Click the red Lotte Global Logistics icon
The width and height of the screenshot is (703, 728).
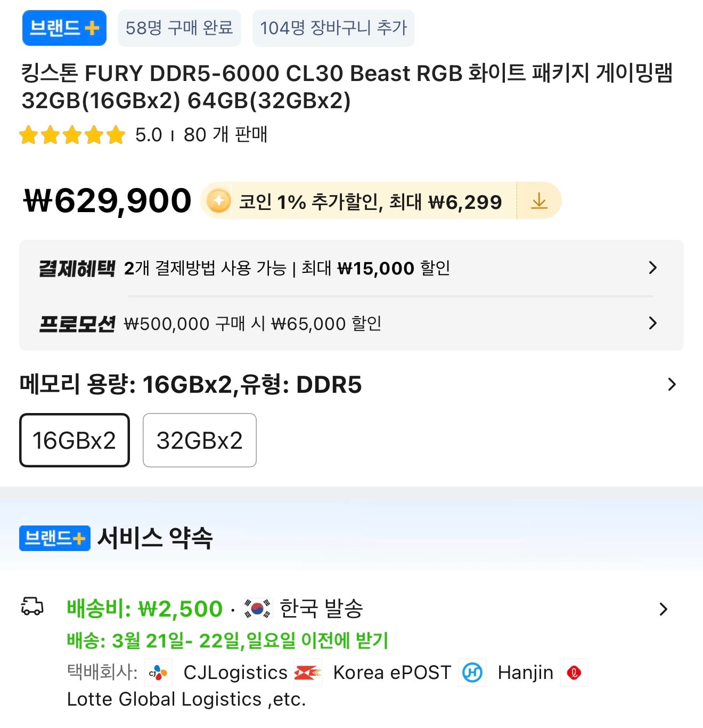click(574, 673)
